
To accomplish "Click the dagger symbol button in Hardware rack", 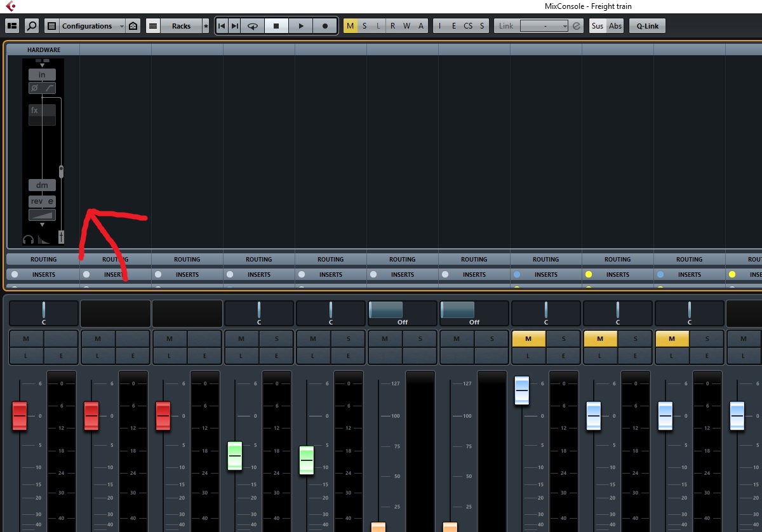I will click(61, 237).
